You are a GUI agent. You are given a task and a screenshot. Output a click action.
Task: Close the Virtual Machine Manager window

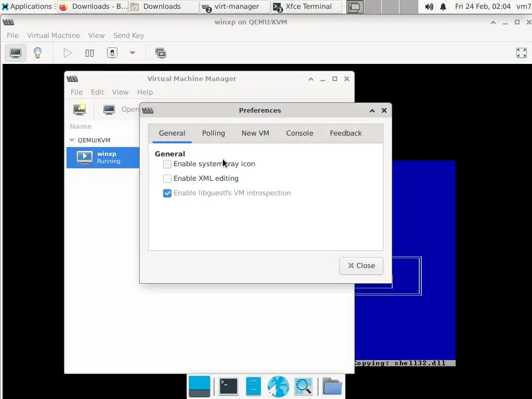(x=347, y=79)
